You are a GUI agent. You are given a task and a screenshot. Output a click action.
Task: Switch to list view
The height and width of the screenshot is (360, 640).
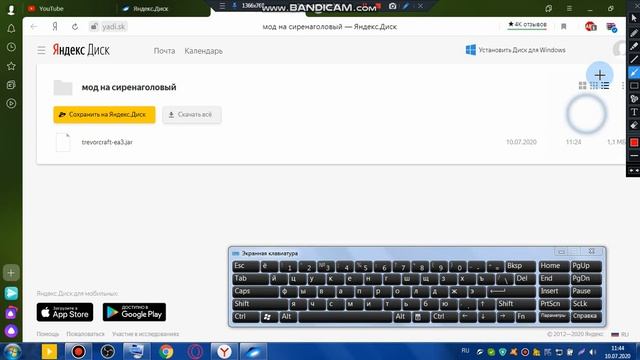point(605,85)
